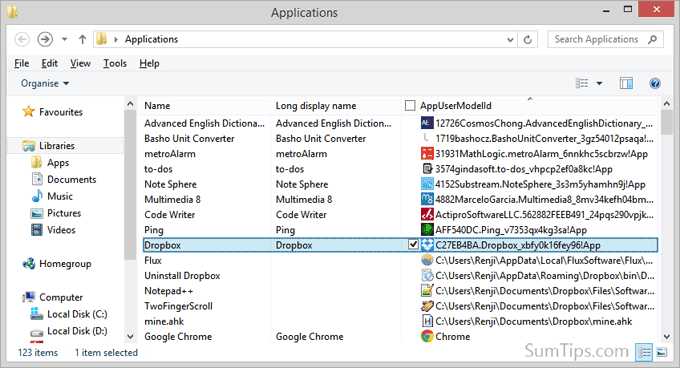Open the Help question mark icon

click(x=655, y=83)
